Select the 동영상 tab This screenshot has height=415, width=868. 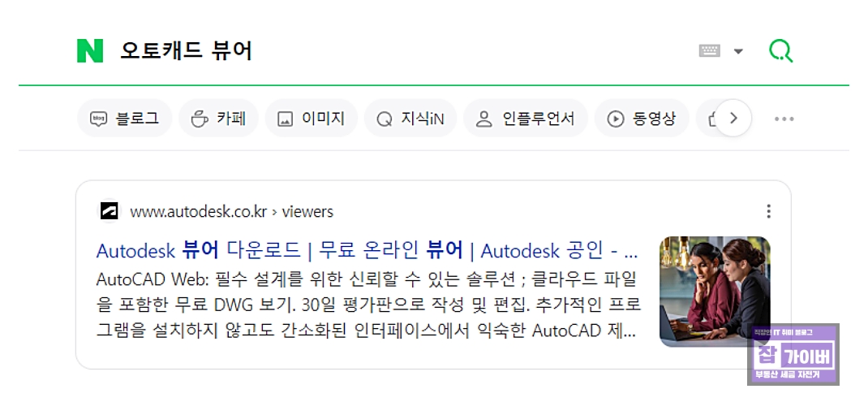click(642, 118)
